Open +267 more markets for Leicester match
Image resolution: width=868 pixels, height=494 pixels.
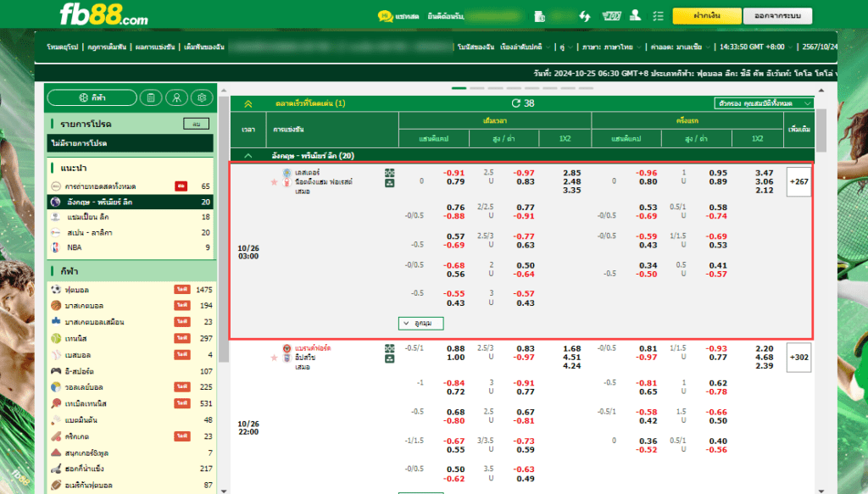[798, 182]
